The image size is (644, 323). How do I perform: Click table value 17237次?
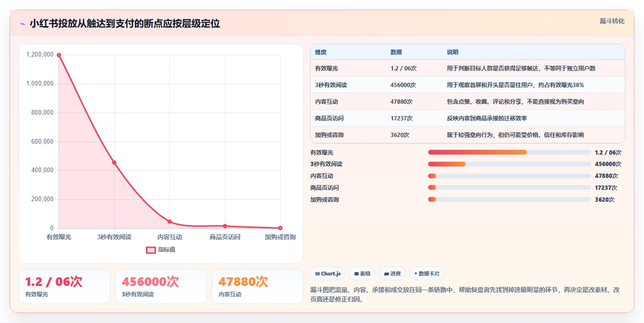click(401, 118)
